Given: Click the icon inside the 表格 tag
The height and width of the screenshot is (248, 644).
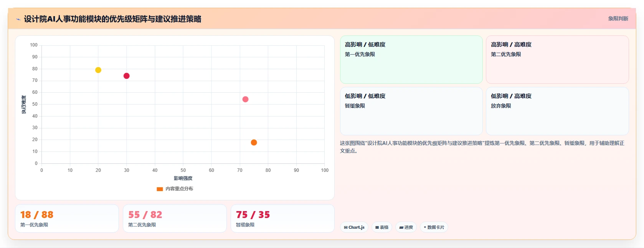Looking at the screenshot, I should point(377,228).
